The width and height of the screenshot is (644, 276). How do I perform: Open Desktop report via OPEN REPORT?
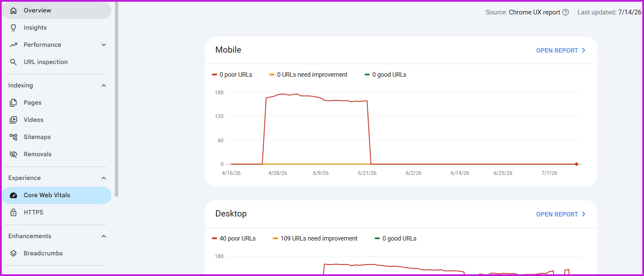(x=561, y=214)
